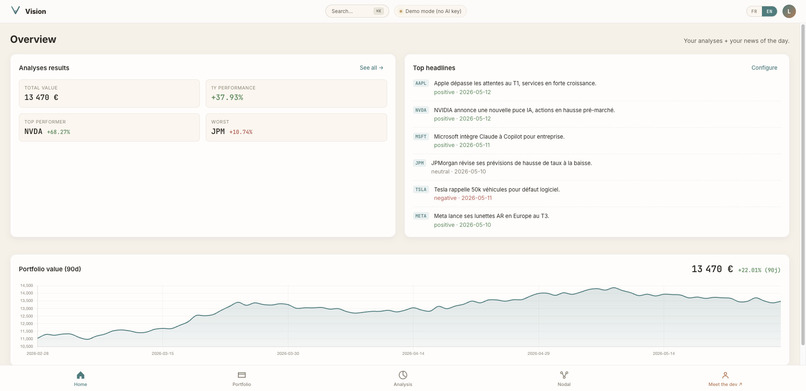
Task: Click the Overview page heading
Action: tap(33, 40)
